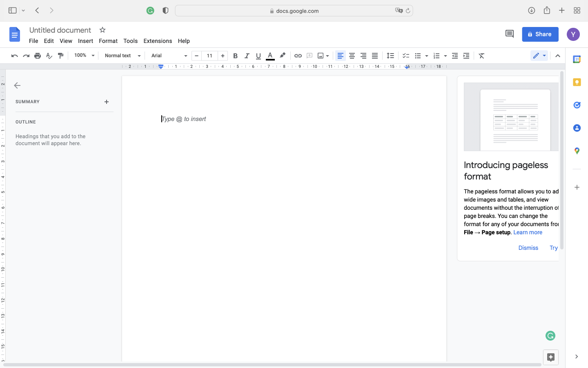This screenshot has width=588, height=368.
Task: Toggle italic formatting
Action: tap(247, 56)
